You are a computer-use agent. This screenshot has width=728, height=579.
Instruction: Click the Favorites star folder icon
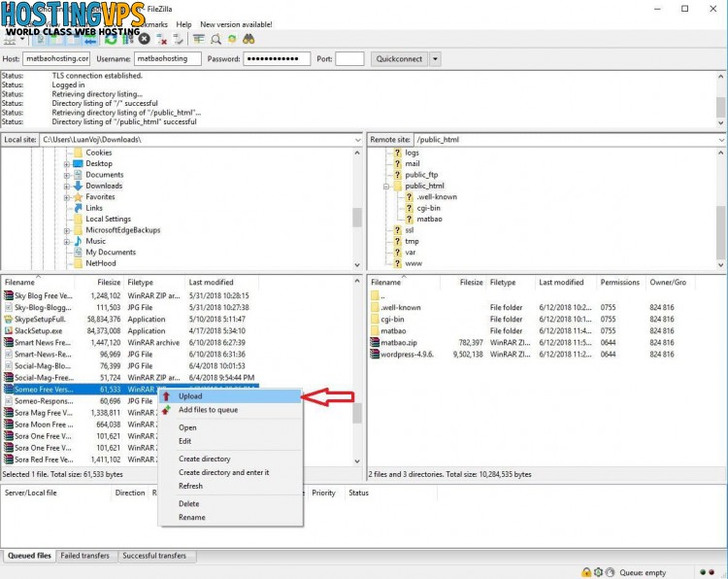78,197
